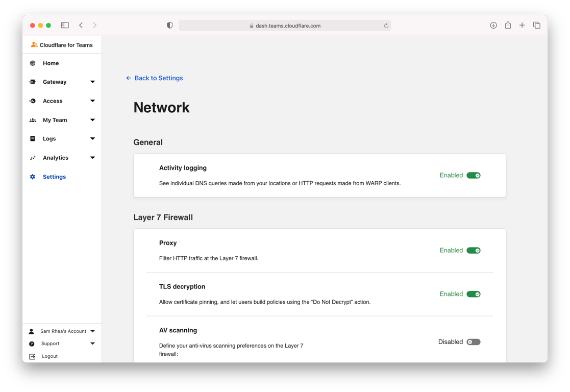Expand the Analytics section
This screenshot has width=570, height=392.
(92, 157)
